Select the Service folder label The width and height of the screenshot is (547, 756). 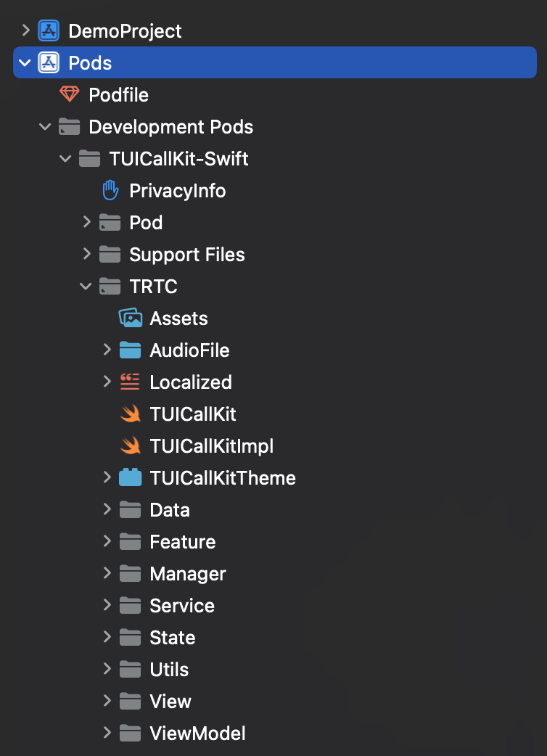tap(181, 606)
